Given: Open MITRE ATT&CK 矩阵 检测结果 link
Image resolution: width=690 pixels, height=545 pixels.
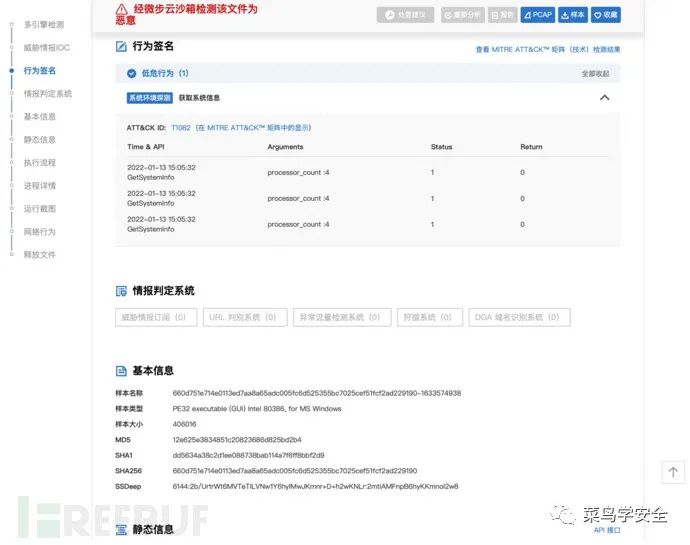Looking at the screenshot, I should click(x=548, y=49).
